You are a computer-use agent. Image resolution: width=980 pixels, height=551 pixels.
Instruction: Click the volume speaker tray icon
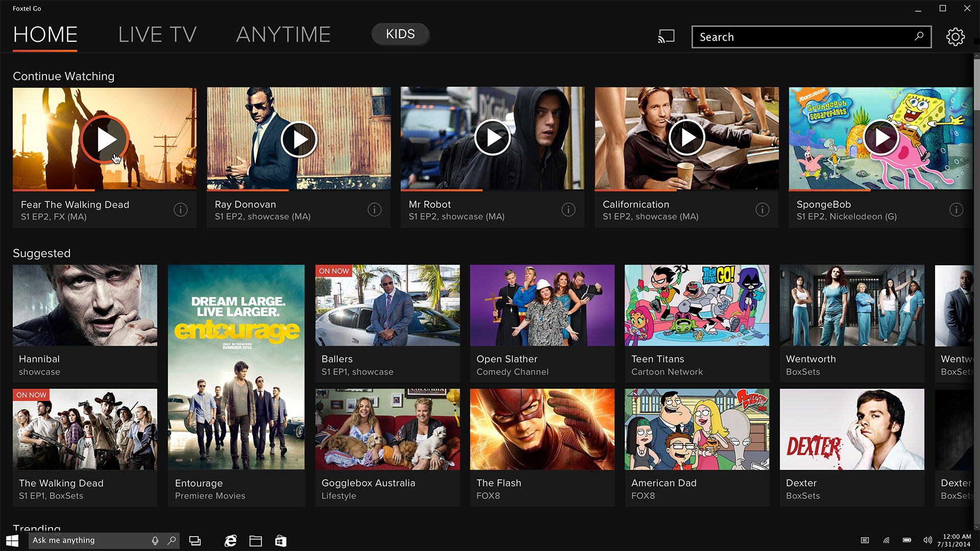coord(927,540)
